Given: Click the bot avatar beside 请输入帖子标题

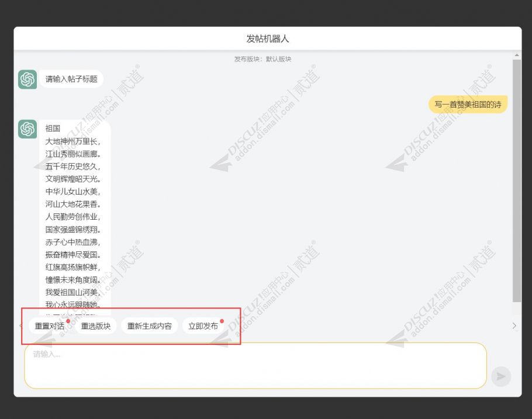Looking at the screenshot, I should pyautogui.click(x=27, y=79).
